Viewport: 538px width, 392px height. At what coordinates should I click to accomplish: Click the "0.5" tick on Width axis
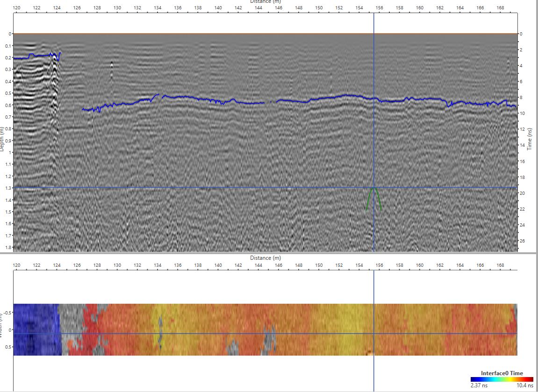[9, 347]
